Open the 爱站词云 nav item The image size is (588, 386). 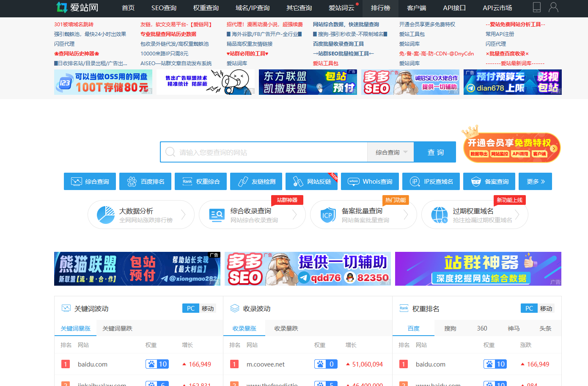coord(341,8)
